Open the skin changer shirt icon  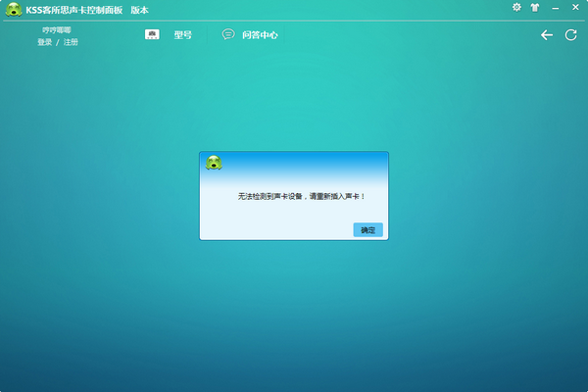[x=535, y=7]
